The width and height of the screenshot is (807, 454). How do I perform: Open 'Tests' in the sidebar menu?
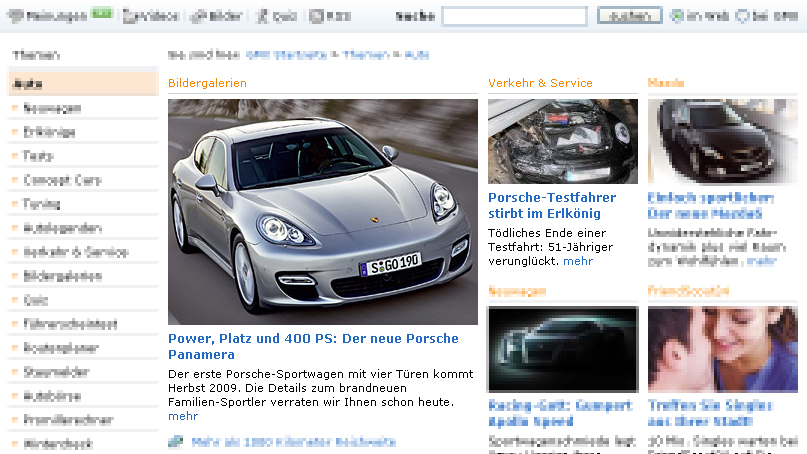click(38, 155)
